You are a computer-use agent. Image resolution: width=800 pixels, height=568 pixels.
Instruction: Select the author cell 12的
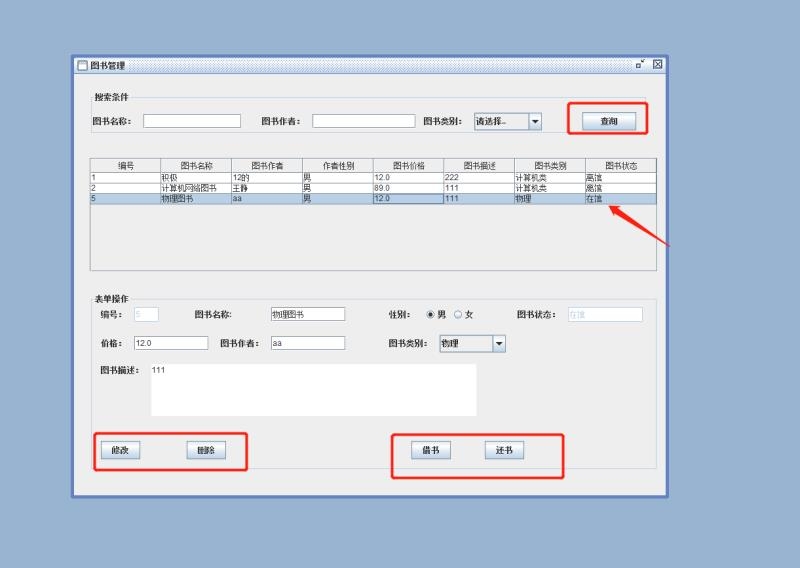pos(267,178)
